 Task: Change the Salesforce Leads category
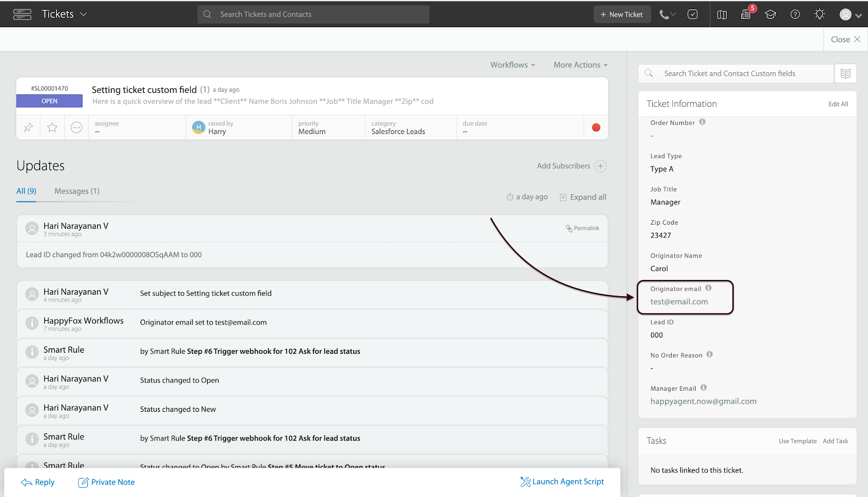click(x=411, y=128)
